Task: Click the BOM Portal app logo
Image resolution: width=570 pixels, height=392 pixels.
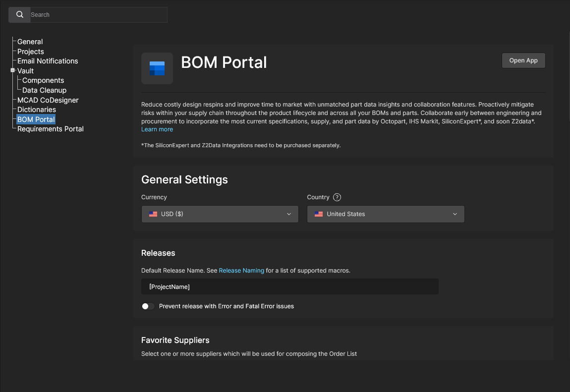Action: point(157,68)
